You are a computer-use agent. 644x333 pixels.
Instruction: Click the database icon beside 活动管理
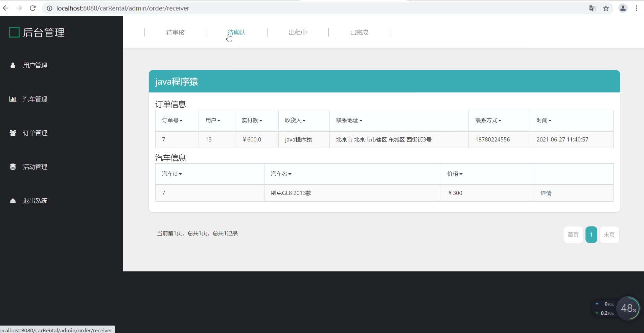click(x=13, y=167)
